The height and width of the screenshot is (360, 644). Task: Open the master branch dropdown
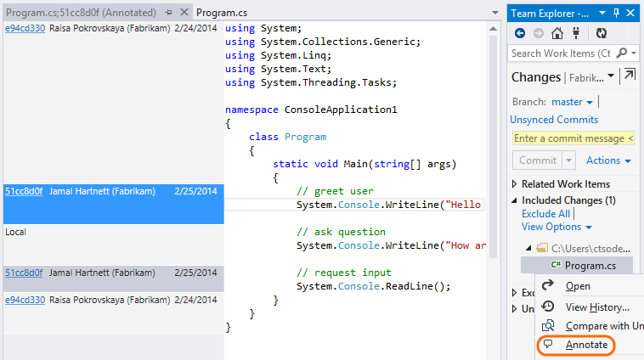pos(590,102)
